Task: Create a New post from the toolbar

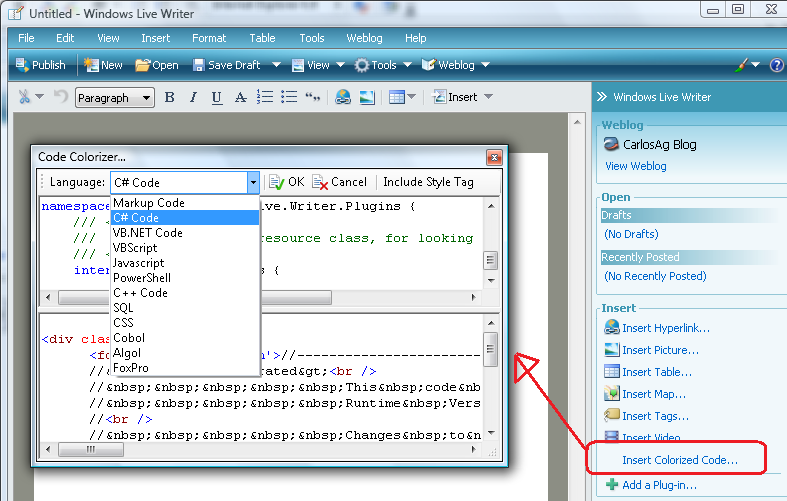Action: pos(103,65)
